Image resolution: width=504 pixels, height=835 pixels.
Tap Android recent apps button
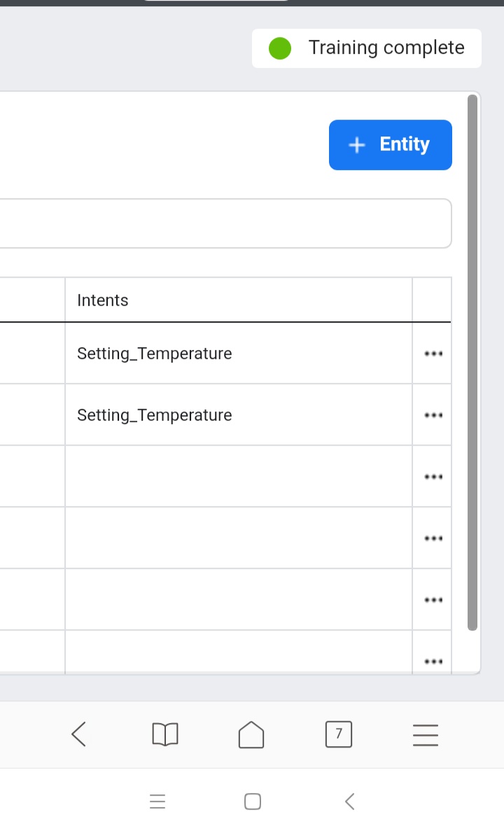click(157, 801)
